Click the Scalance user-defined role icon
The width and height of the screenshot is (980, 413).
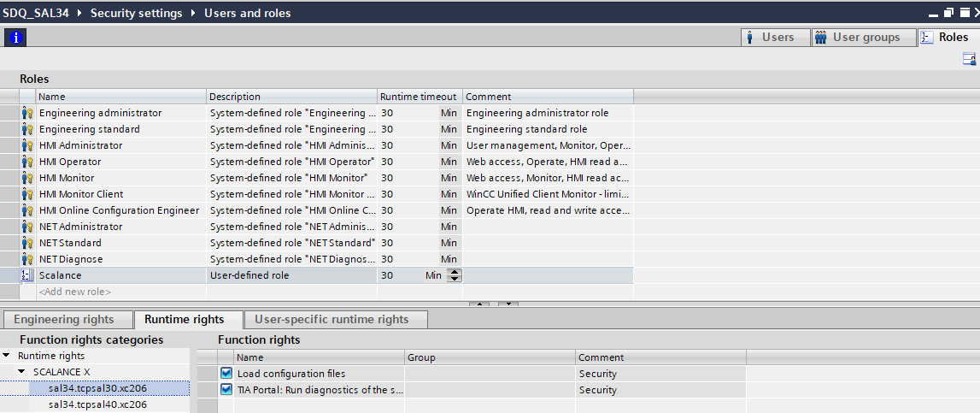point(27,275)
